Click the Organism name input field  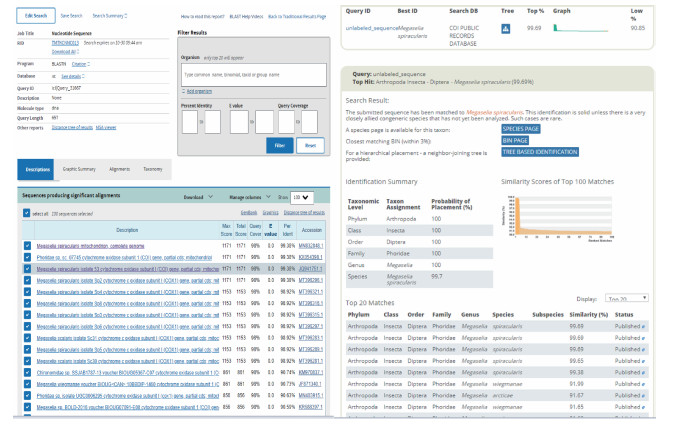[x=252, y=75]
